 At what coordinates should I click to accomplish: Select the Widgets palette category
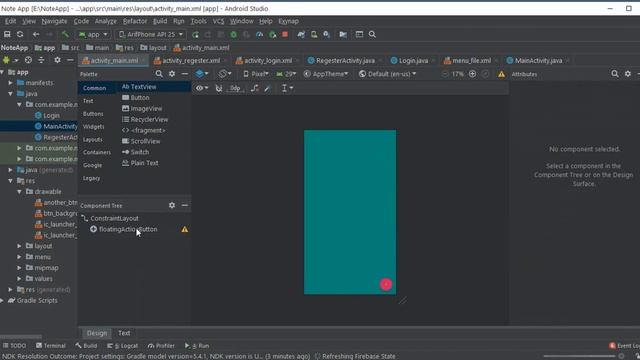coord(93,127)
